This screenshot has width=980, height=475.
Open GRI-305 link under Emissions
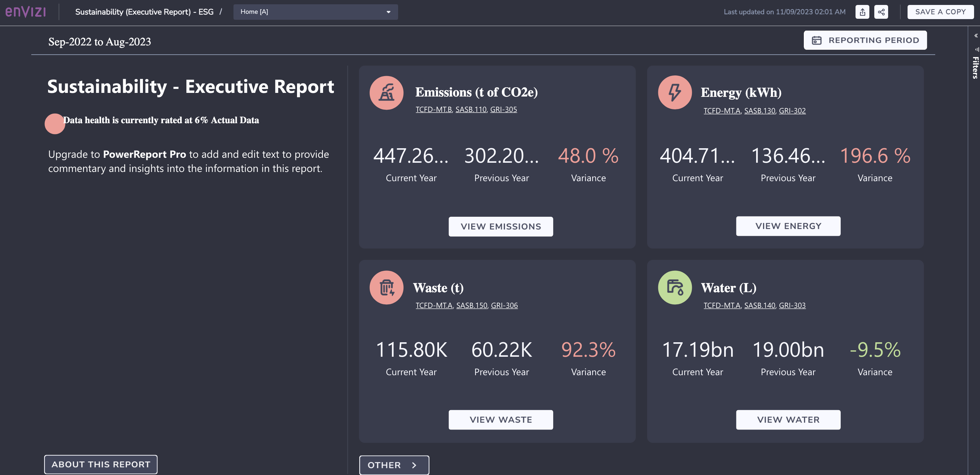[503, 110]
